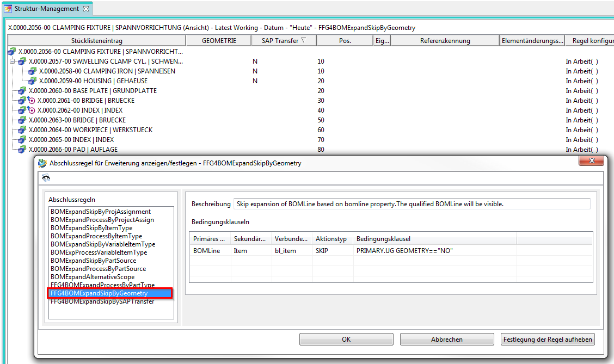
Task: Click the SWIVELLING CLAMP CYL. item icon
Action: point(22,61)
